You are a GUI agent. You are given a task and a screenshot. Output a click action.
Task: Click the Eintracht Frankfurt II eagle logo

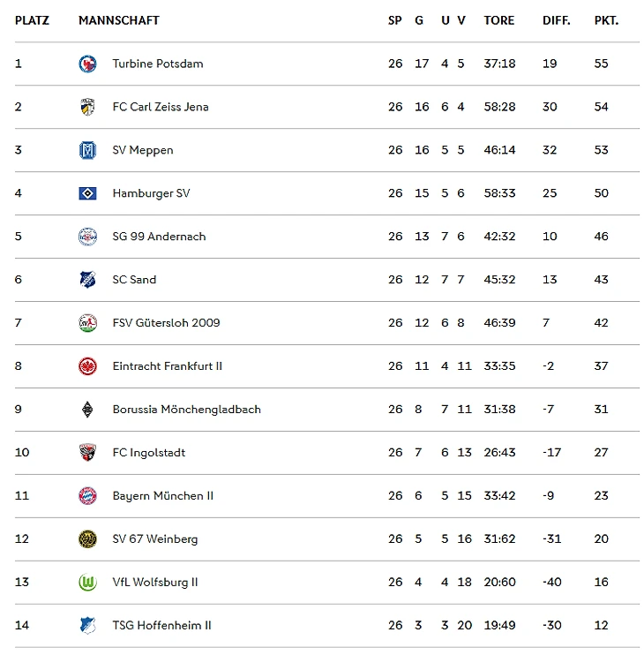pyautogui.click(x=87, y=366)
